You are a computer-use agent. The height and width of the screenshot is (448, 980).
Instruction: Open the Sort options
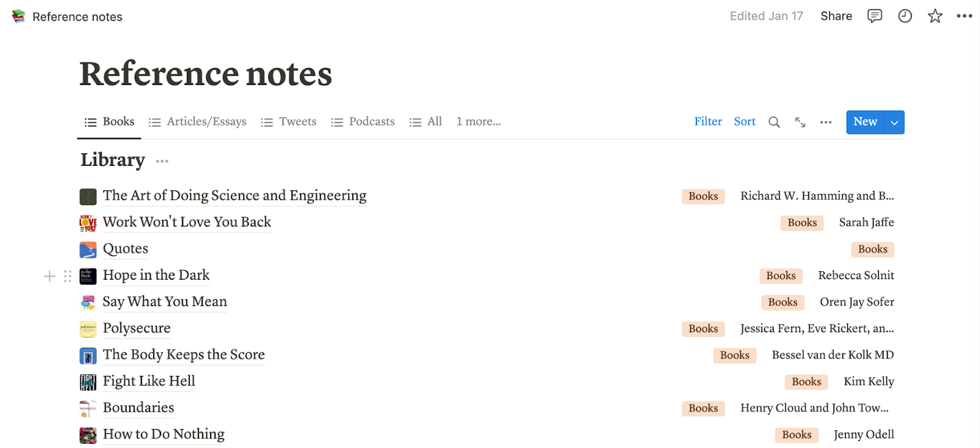(x=744, y=121)
